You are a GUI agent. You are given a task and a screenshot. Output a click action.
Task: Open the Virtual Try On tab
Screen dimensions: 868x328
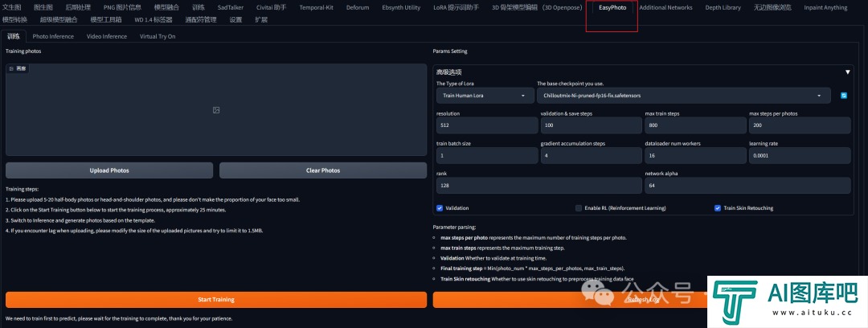point(158,36)
